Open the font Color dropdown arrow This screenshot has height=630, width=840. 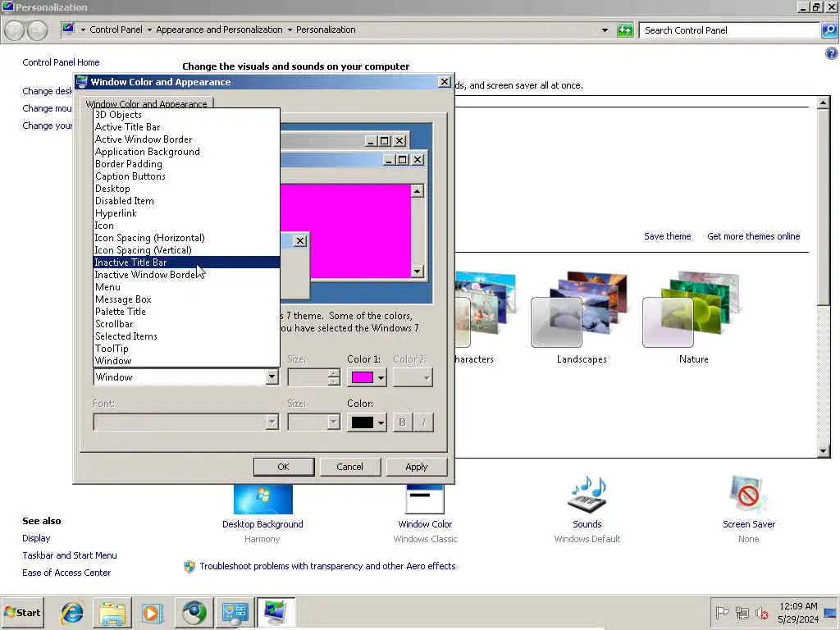(381, 422)
